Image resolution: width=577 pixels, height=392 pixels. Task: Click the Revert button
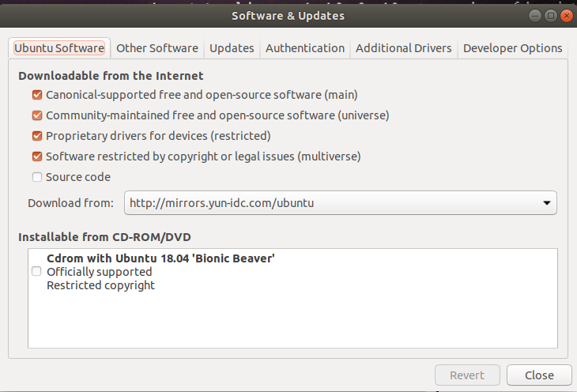point(468,375)
